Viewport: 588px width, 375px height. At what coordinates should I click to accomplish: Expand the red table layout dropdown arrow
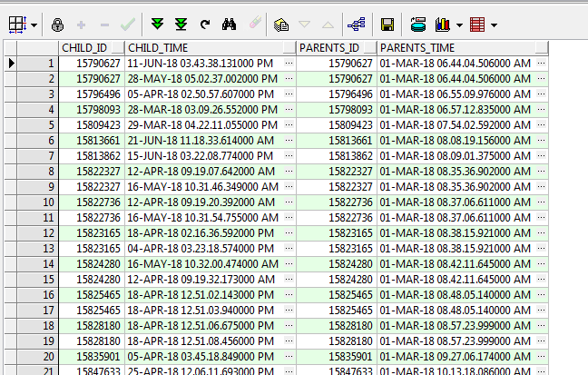pyautogui.click(x=495, y=25)
